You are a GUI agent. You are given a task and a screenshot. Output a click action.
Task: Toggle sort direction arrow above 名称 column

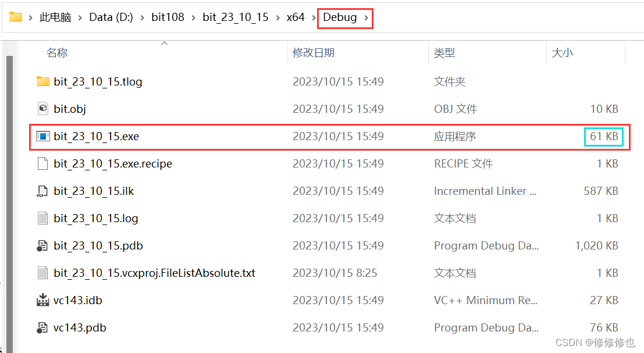(164, 43)
